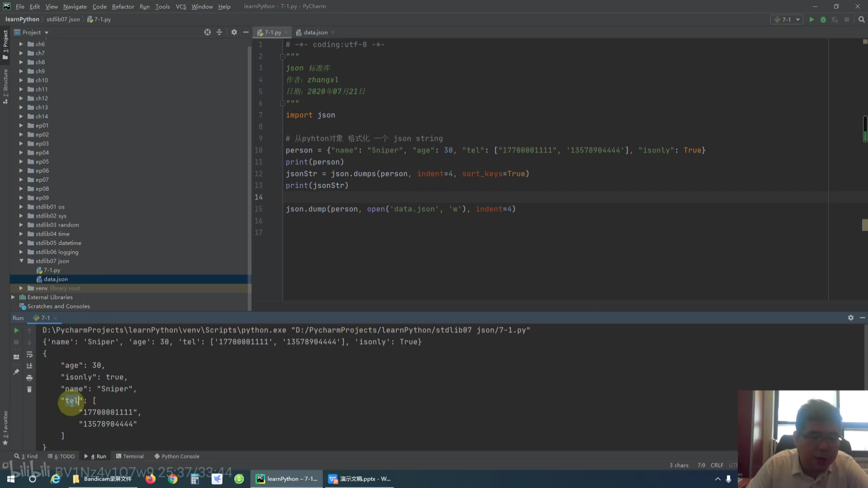
Task: Show hidden system tray icons chevron
Action: point(717,479)
